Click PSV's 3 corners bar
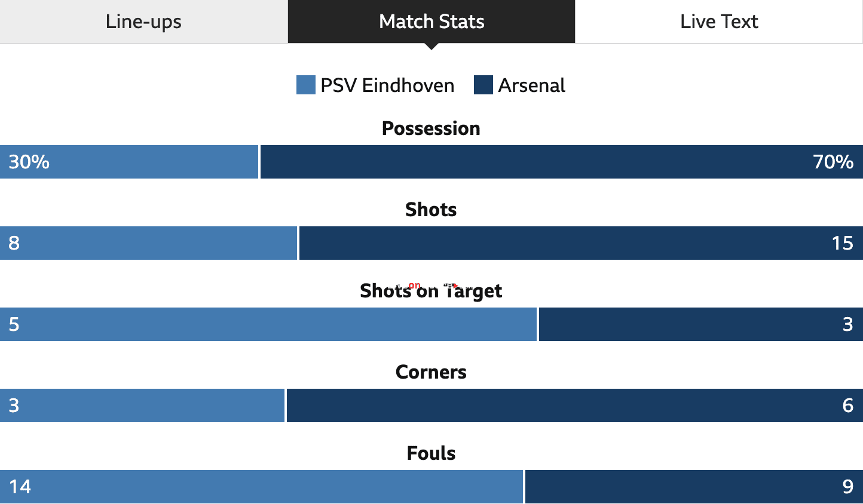 point(142,405)
